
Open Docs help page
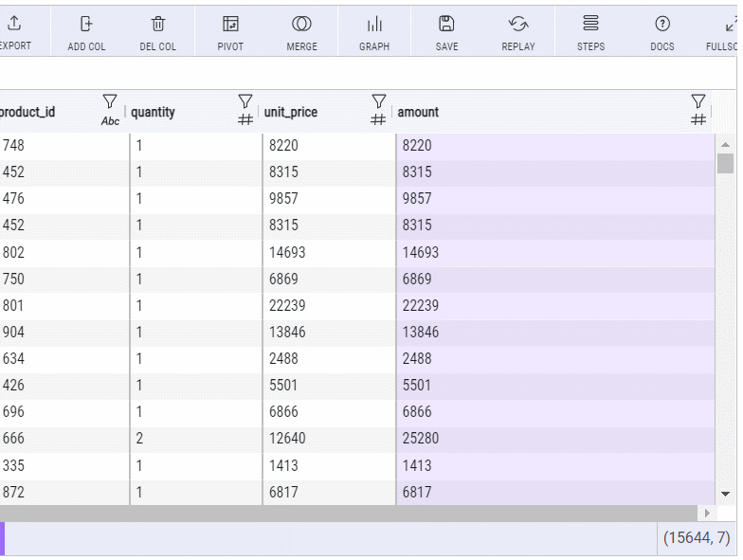(662, 31)
